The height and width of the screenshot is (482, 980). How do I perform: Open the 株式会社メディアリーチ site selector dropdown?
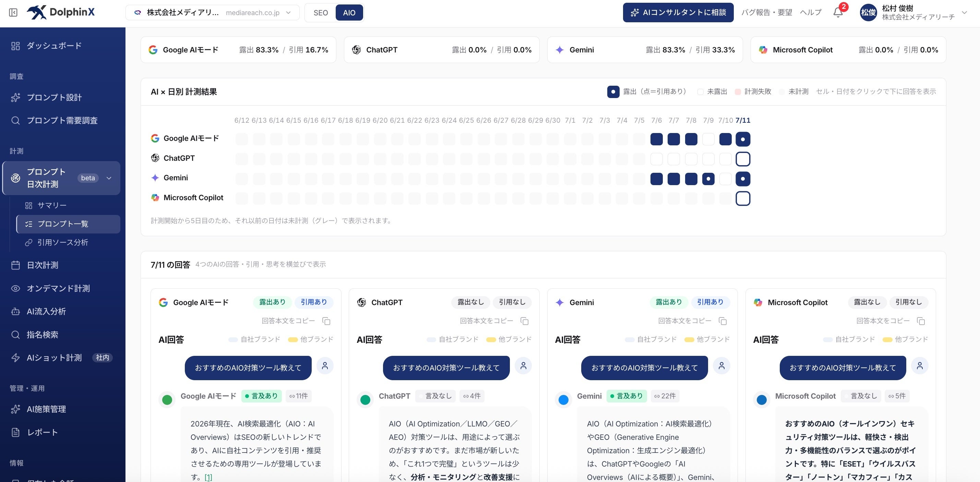pos(212,13)
